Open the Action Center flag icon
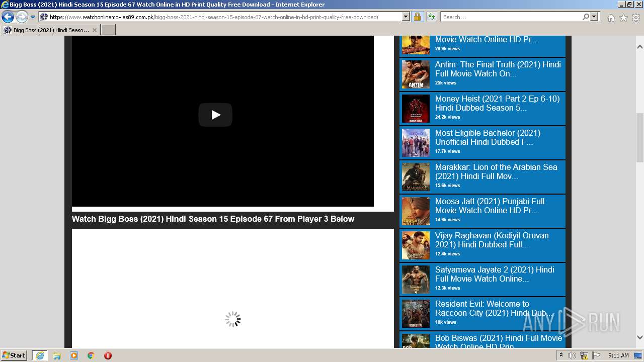 click(596, 355)
